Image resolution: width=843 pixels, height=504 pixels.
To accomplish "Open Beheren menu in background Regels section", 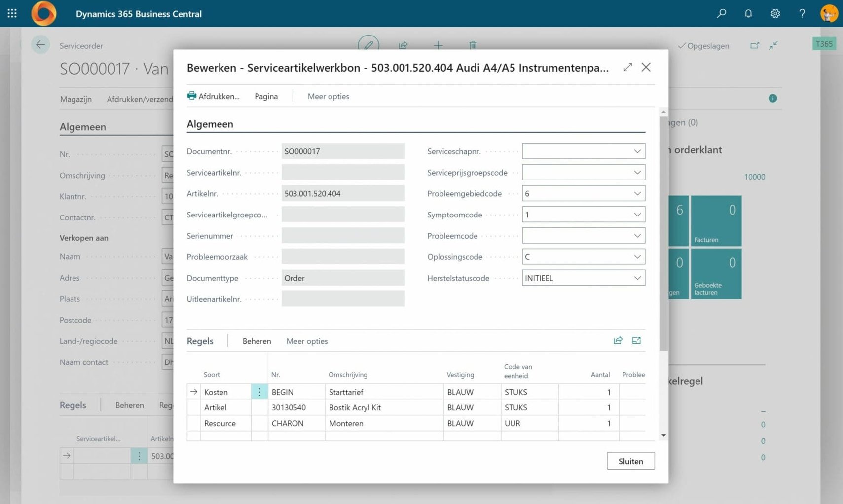I will tap(130, 405).
